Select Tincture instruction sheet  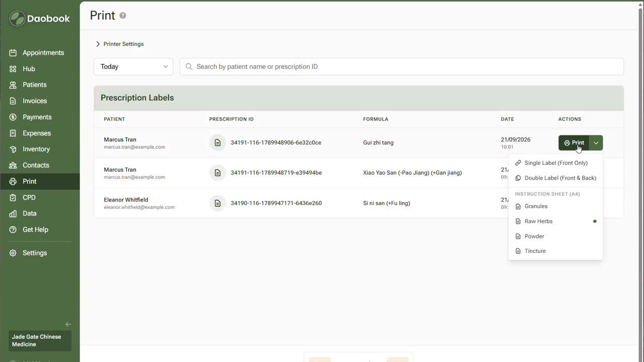point(555,251)
